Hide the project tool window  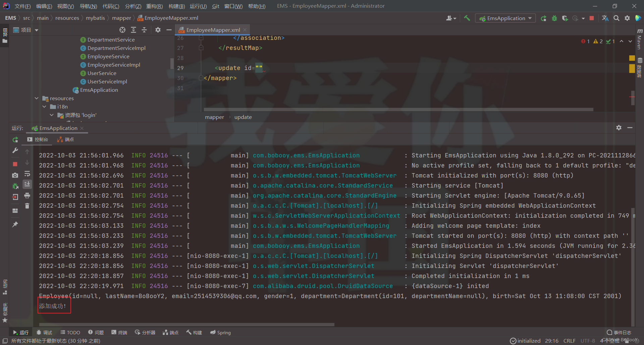[169, 30]
